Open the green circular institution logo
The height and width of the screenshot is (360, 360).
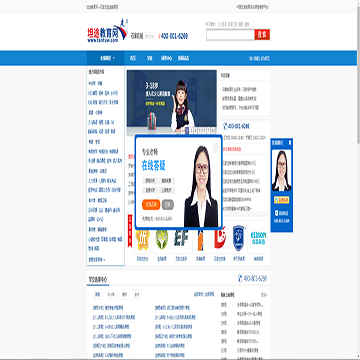(162, 240)
